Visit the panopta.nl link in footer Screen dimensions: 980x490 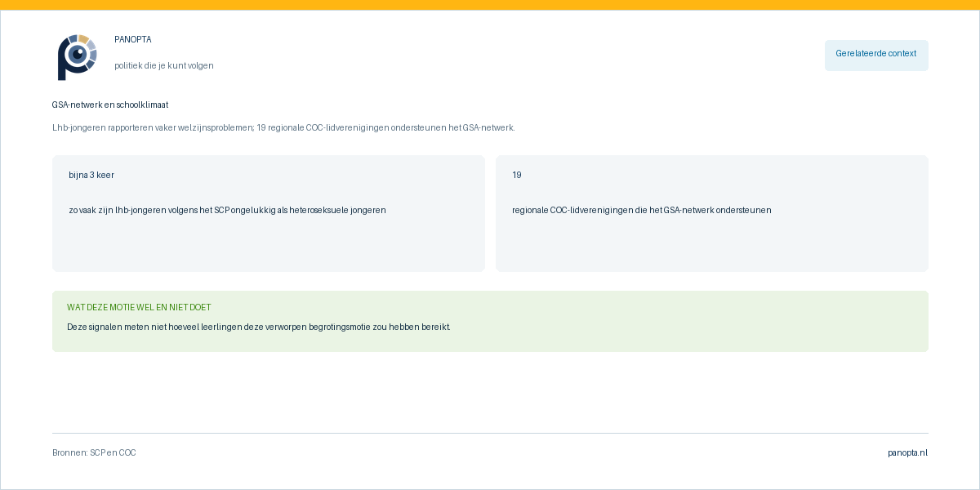click(x=908, y=452)
